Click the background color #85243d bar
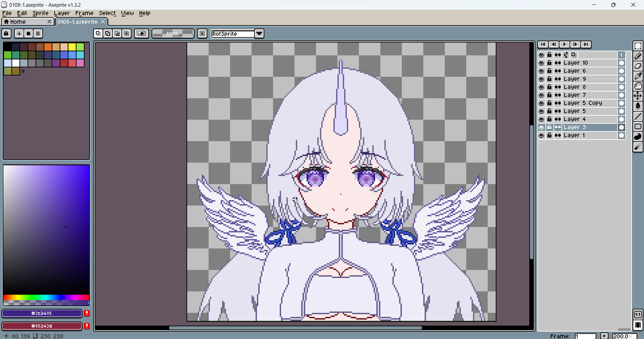 pos(42,326)
